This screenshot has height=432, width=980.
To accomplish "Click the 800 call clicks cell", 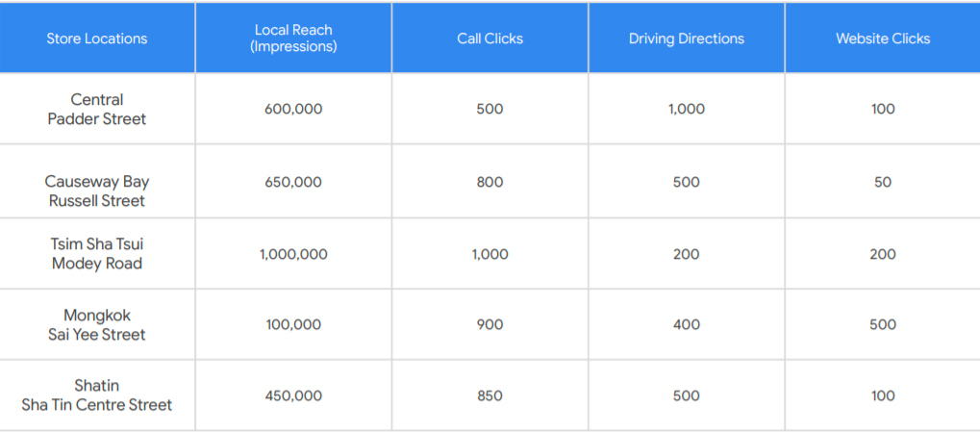I will pos(490,182).
